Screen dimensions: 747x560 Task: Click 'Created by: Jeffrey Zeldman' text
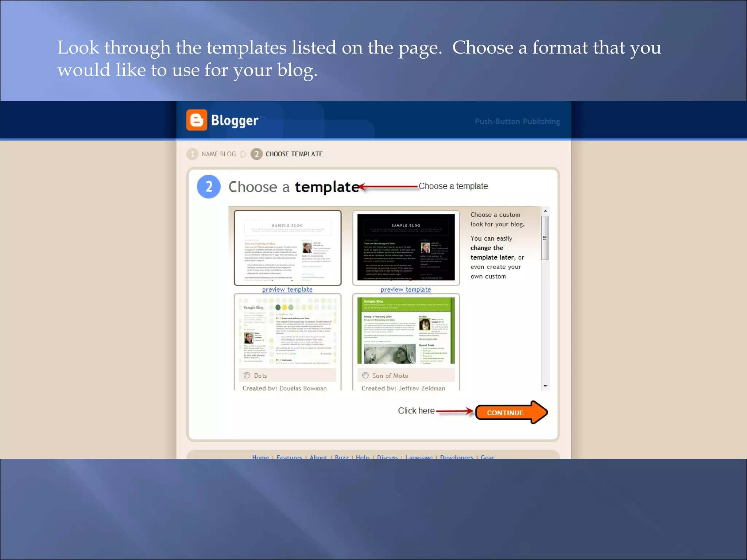403,388
